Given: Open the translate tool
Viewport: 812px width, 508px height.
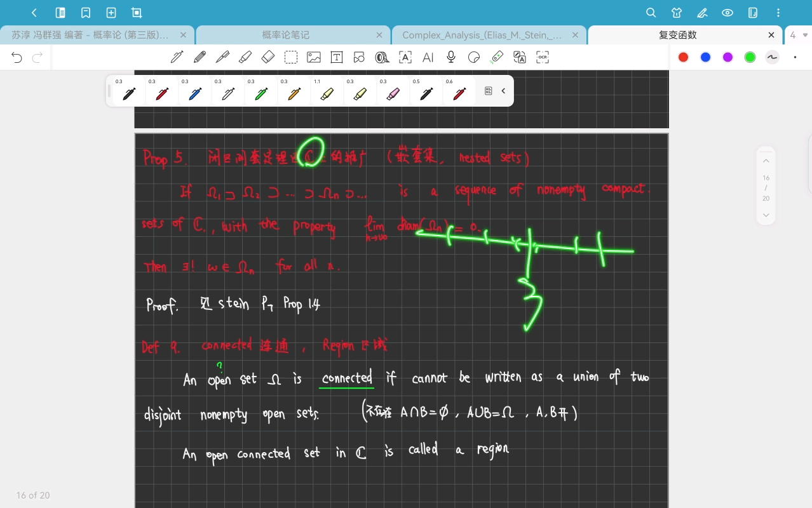Looking at the screenshot, I should [520, 57].
